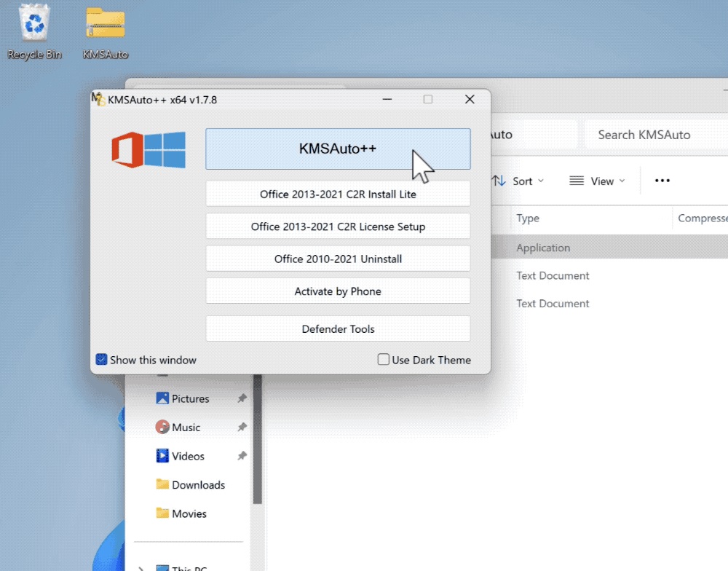The width and height of the screenshot is (728, 571).
Task: Close the KMSAuto++ window
Action: tap(470, 100)
